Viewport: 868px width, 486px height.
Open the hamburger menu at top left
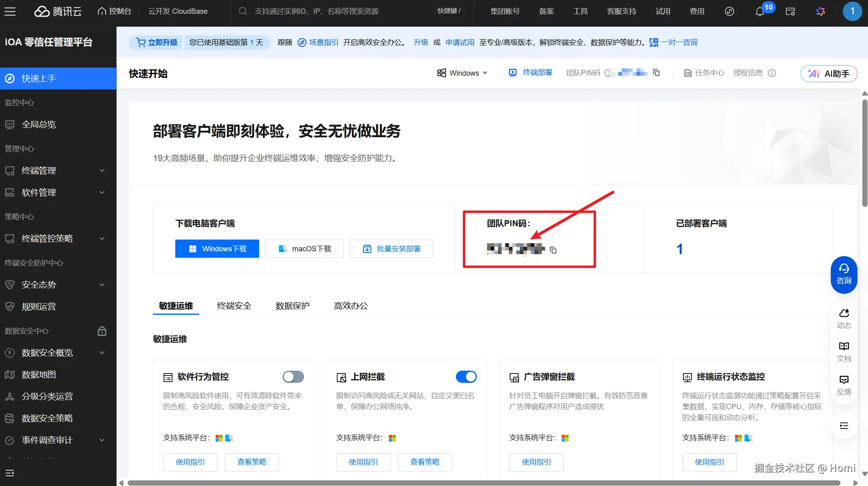10,12
